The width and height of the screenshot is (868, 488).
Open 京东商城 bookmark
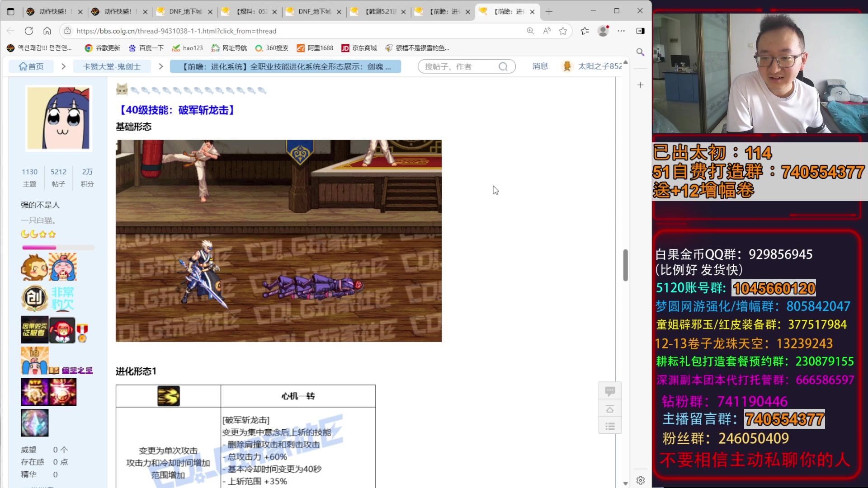click(359, 48)
